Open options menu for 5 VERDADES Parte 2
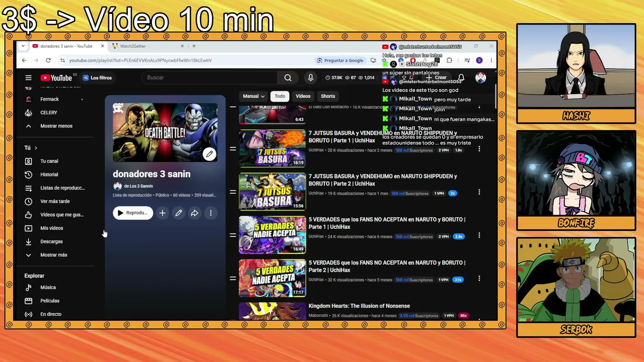The width and height of the screenshot is (644, 362). [x=479, y=279]
